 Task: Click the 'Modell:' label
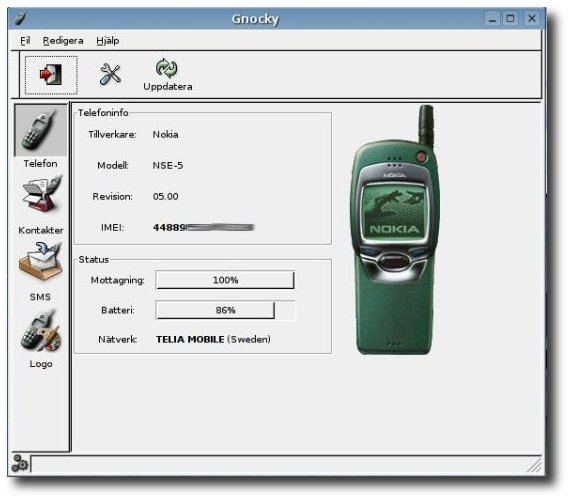(113, 165)
